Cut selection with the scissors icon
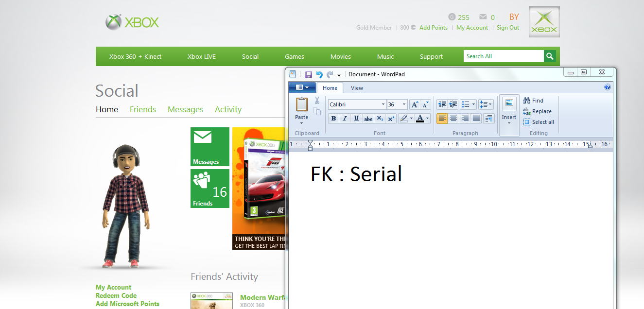The width and height of the screenshot is (644, 309). [x=317, y=101]
